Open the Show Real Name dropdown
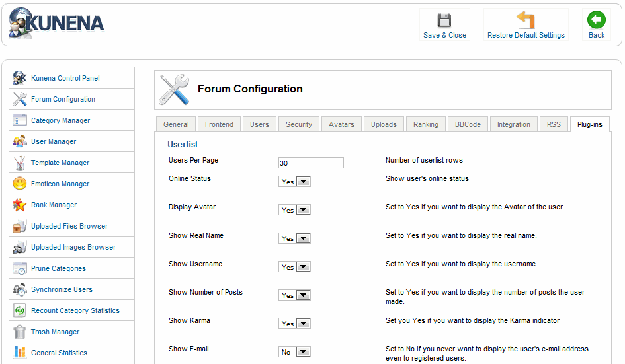The height and width of the screenshot is (364, 625). pyautogui.click(x=294, y=238)
